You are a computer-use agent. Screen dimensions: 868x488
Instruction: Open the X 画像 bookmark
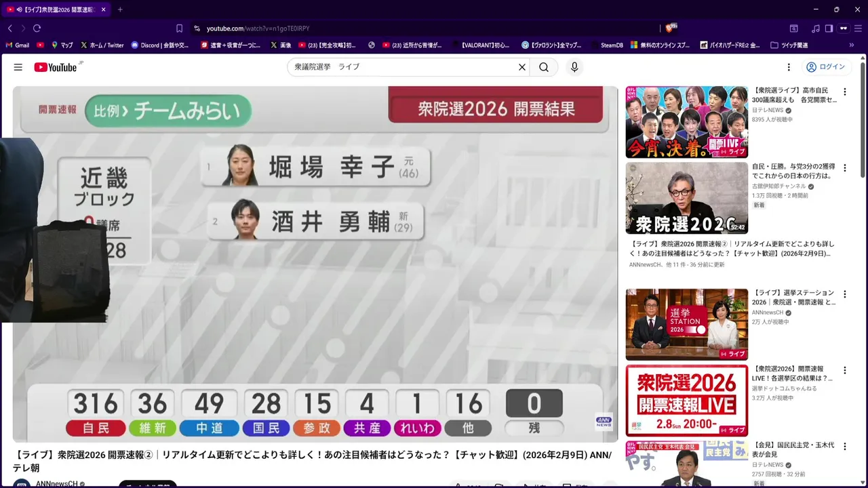(281, 45)
